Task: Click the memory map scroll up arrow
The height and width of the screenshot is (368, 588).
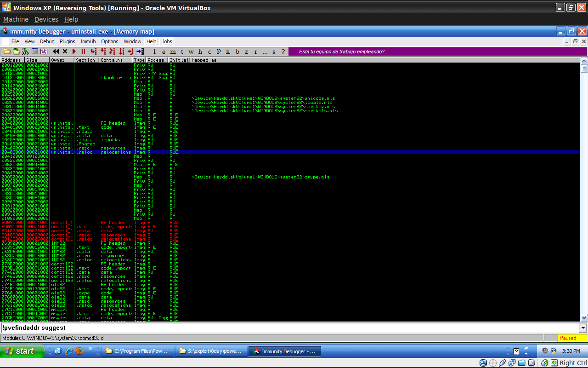Action: coord(584,61)
